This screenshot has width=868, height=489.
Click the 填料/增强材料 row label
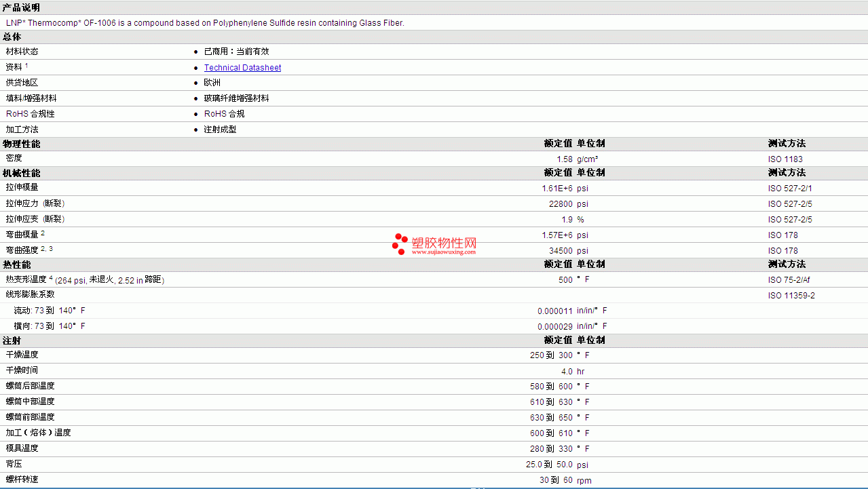tap(32, 98)
